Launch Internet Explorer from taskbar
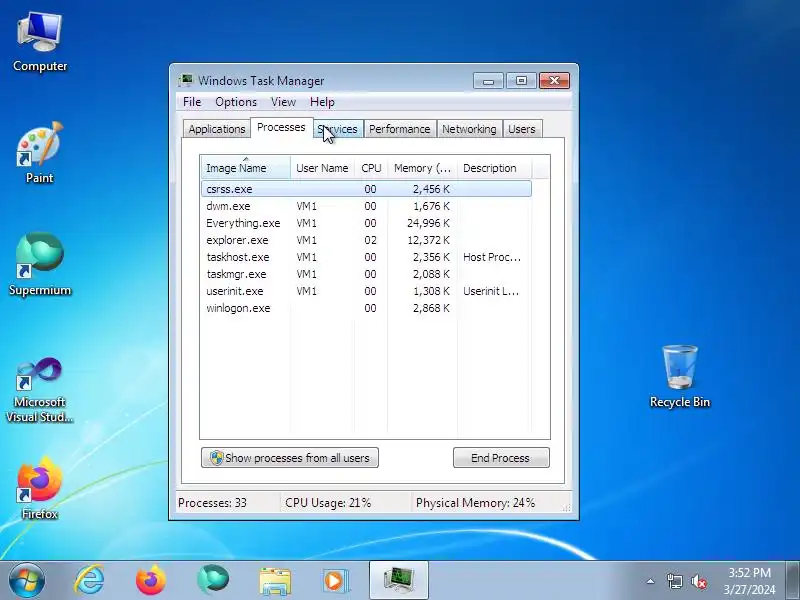This screenshot has width=800, height=600. click(x=89, y=580)
